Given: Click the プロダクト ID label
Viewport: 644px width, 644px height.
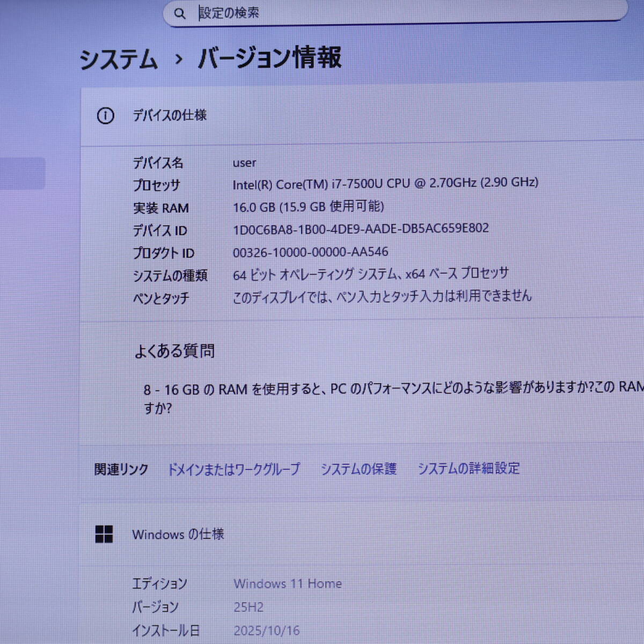Looking at the screenshot, I should point(163,253).
